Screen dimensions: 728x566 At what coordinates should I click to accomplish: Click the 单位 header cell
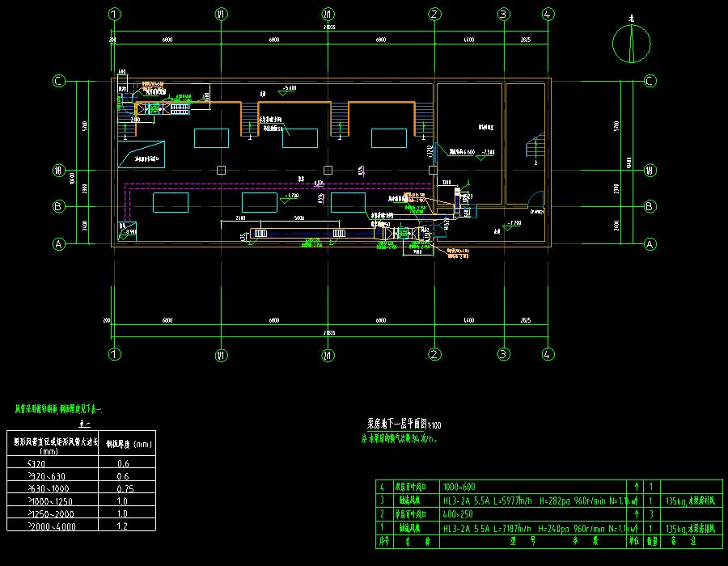tap(636, 542)
